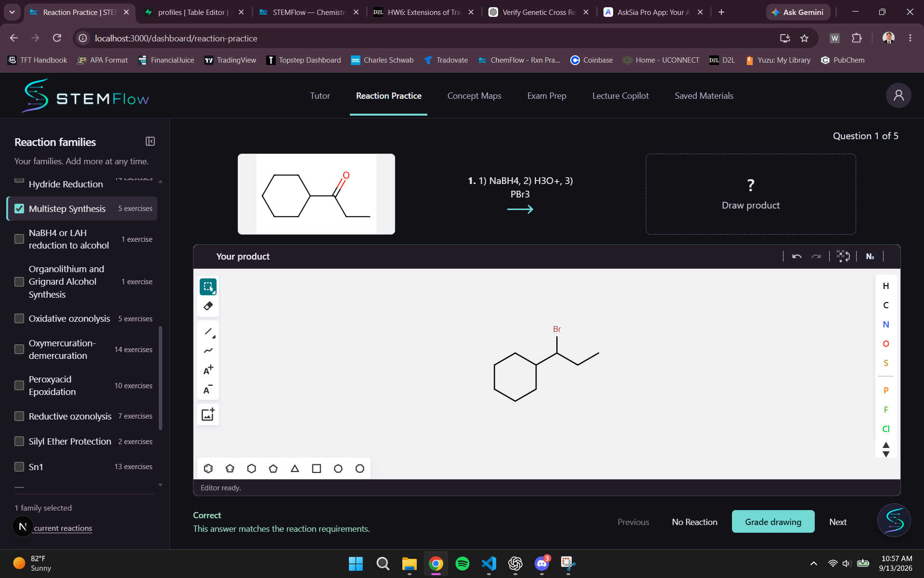Click families list scroll-down arrow

click(x=160, y=485)
